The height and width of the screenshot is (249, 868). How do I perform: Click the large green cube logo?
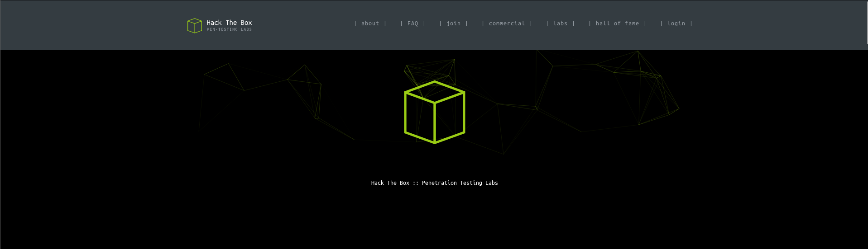[x=435, y=112]
